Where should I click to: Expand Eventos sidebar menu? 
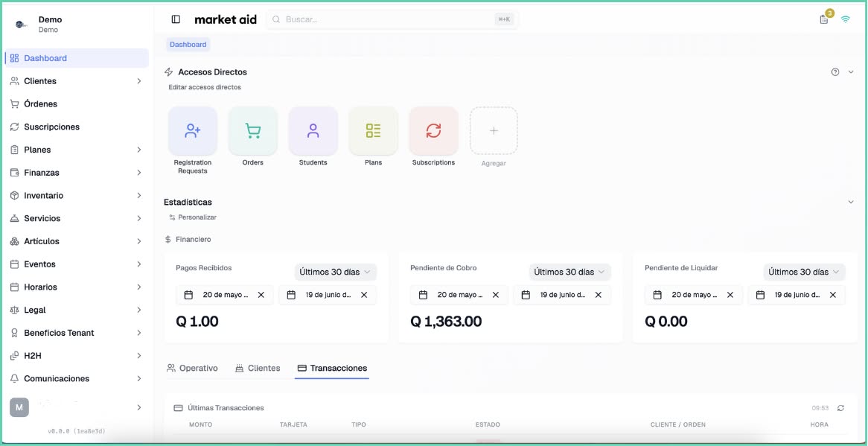click(x=77, y=264)
